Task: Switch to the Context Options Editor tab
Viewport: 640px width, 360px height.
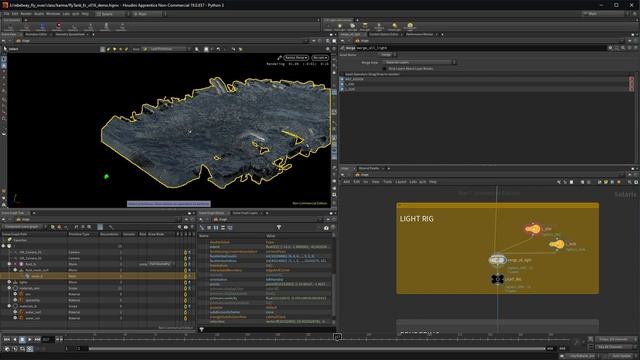Action: pyautogui.click(x=384, y=34)
